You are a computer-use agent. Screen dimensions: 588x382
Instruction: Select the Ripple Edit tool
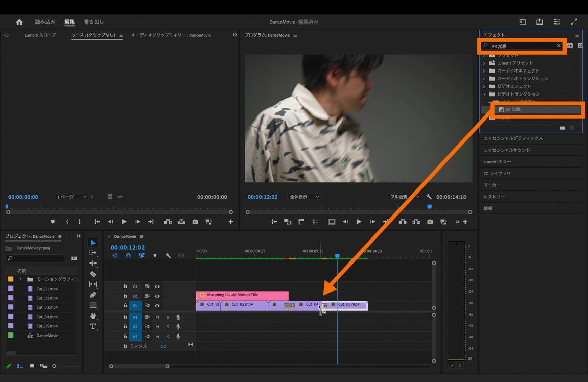click(x=93, y=264)
